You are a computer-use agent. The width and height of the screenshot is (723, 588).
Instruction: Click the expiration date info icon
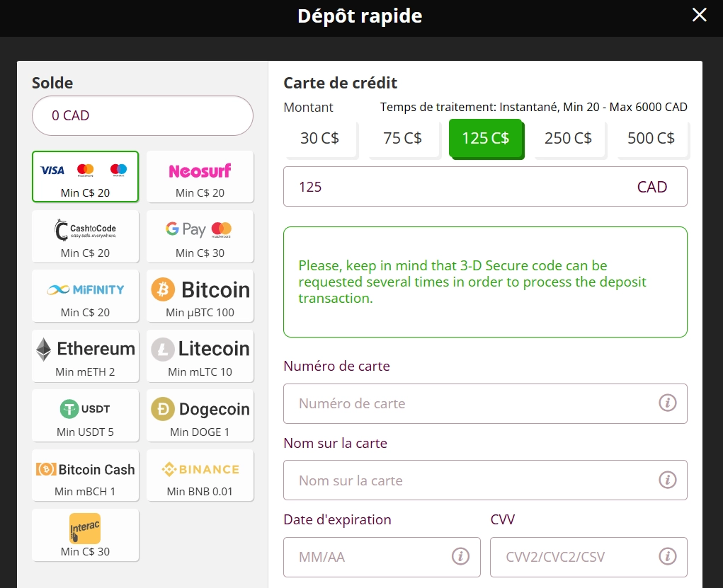pyautogui.click(x=460, y=556)
